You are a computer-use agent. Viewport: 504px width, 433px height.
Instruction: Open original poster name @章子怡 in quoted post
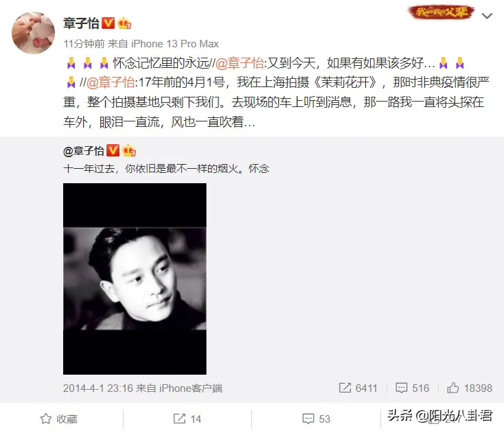point(84,151)
